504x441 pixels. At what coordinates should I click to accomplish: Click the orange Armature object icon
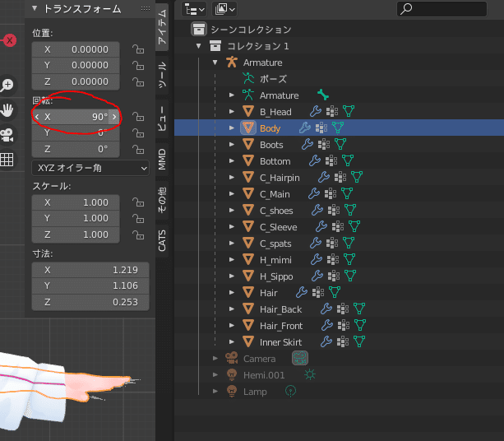tap(231, 62)
